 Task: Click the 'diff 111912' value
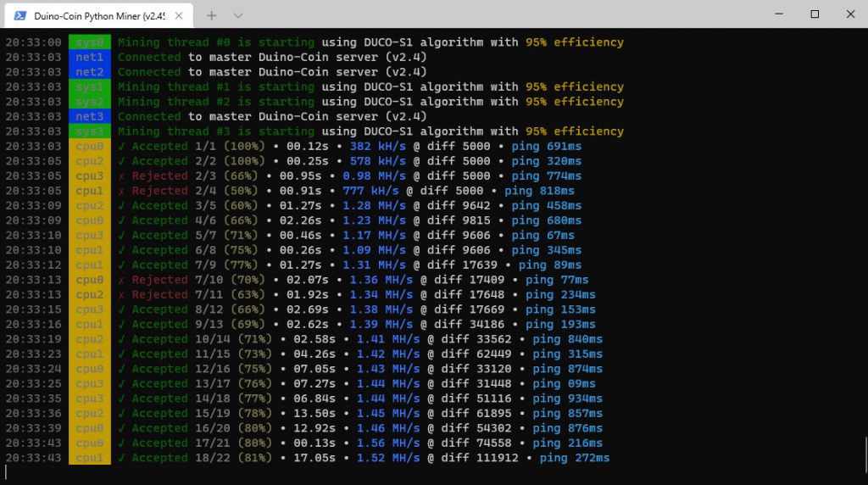[x=480, y=458]
